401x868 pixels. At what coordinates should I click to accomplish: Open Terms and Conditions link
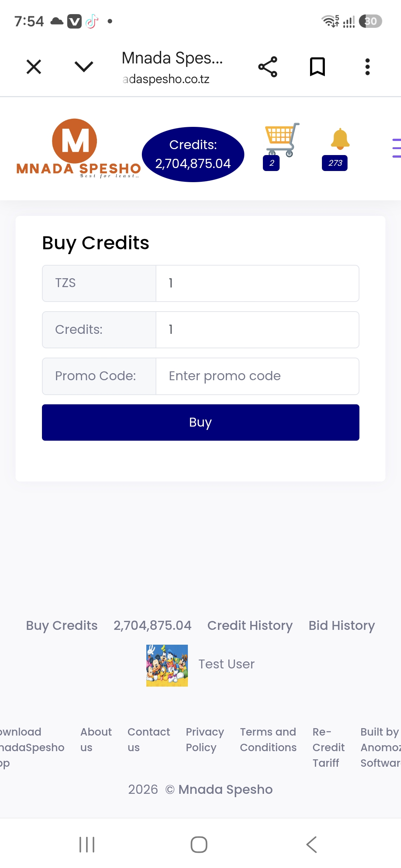coord(268,740)
